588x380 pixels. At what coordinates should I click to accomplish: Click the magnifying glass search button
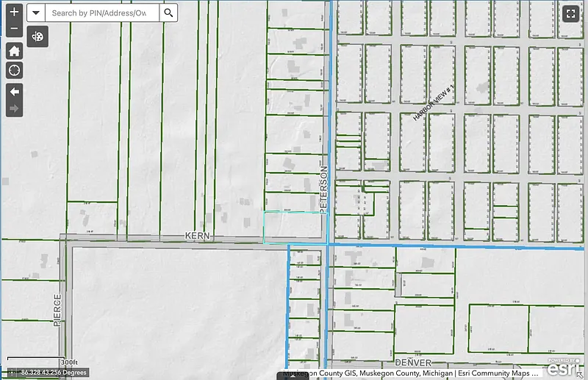168,12
